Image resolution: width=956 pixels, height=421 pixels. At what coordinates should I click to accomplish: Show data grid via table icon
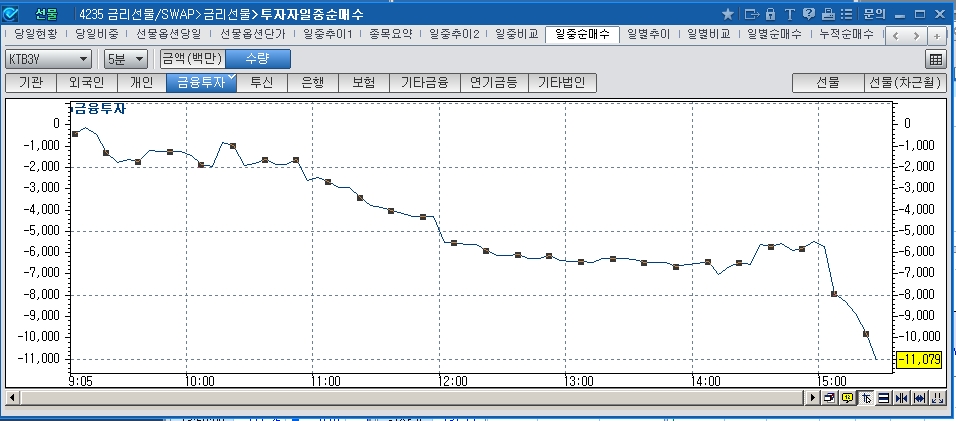coord(935,59)
